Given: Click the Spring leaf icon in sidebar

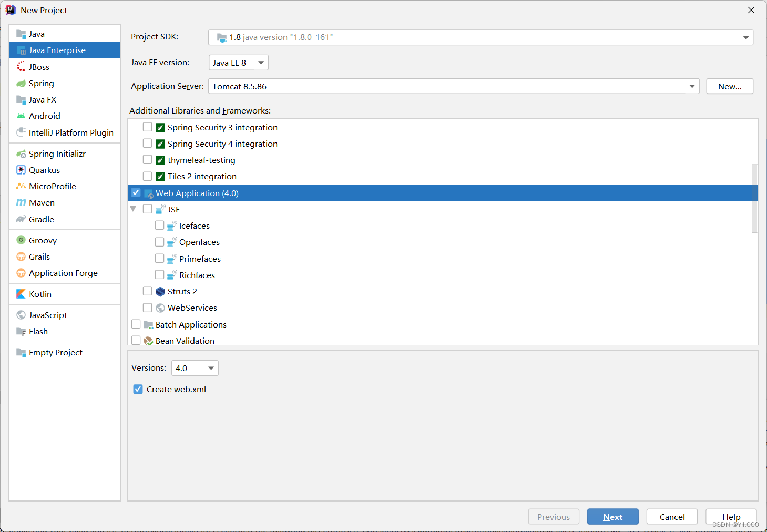Looking at the screenshot, I should click(x=21, y=84).
